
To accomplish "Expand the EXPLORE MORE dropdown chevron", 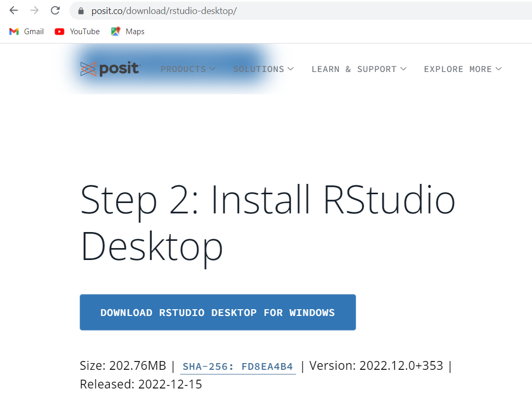I will pos(498,69).
